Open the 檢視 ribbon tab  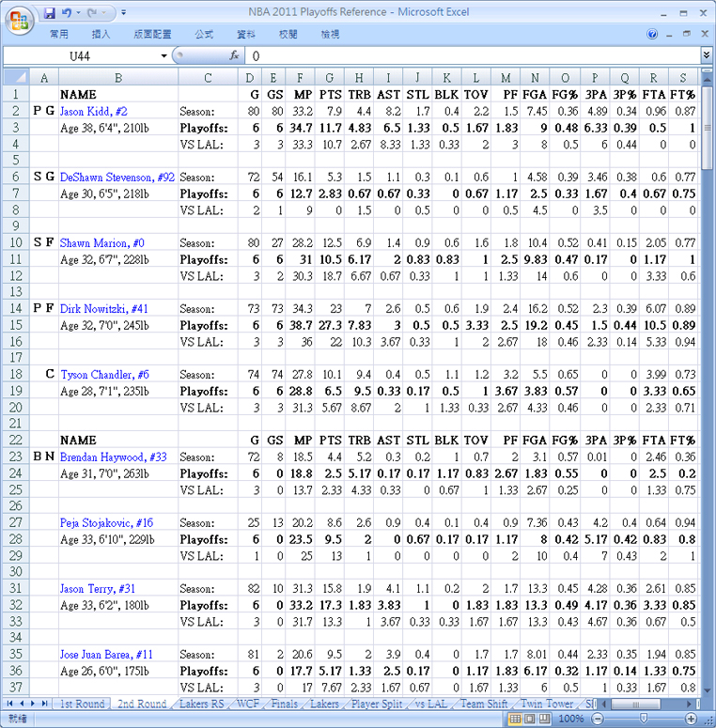tap(330, 34)
